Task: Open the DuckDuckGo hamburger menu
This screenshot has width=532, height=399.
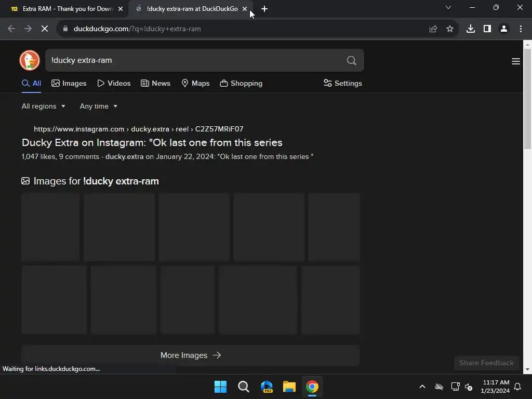Action: tap(516, 61)
